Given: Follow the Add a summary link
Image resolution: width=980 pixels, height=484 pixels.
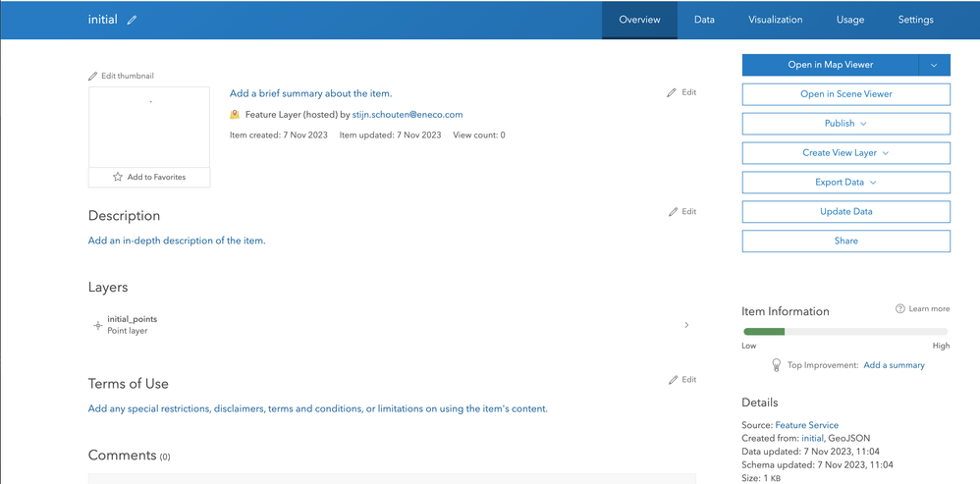Looking at the screenshot, I should (894, 365).
